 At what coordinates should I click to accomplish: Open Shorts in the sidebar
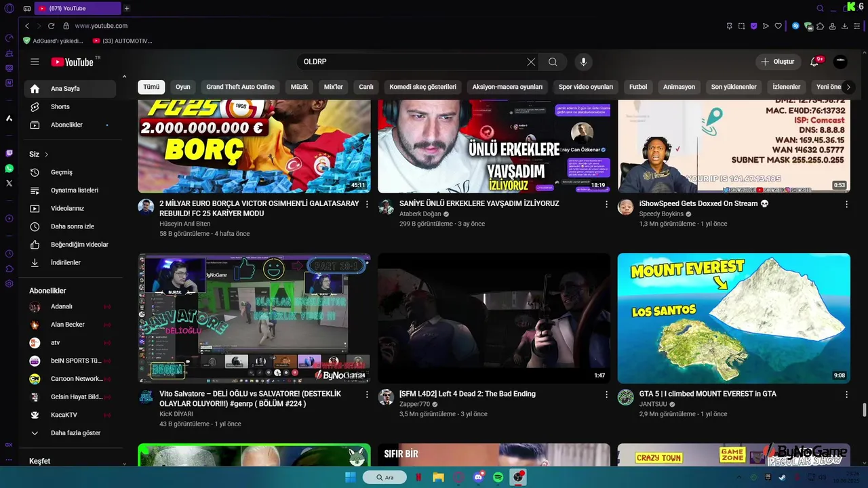70,107
